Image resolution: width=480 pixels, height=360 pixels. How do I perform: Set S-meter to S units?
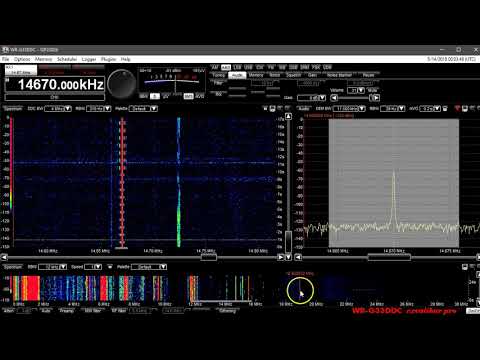[155, 96]
